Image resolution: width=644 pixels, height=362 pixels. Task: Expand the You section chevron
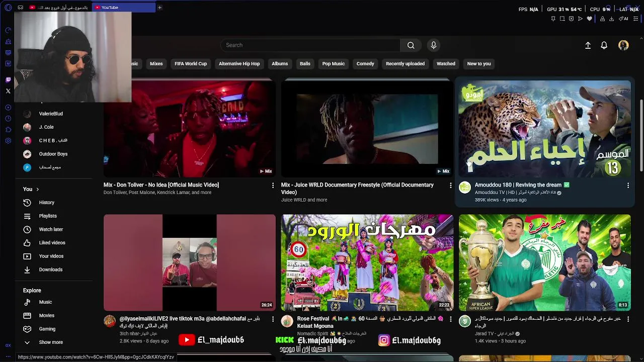point(37,189)
